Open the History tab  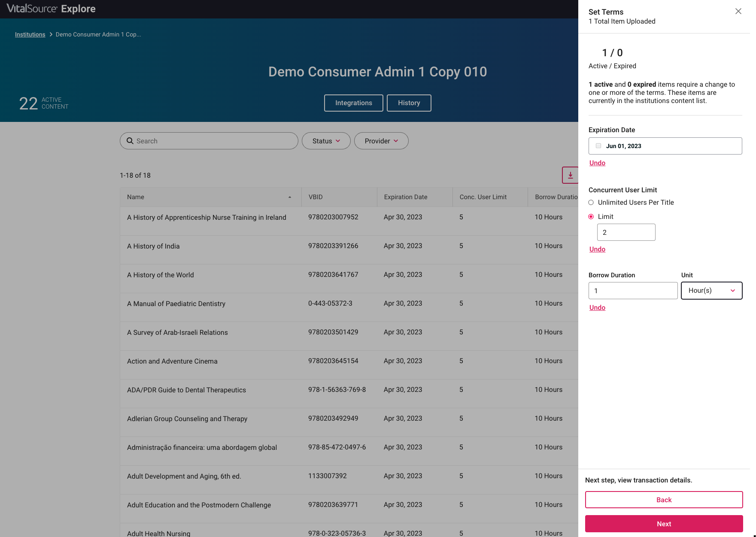(x=409, y=103)
